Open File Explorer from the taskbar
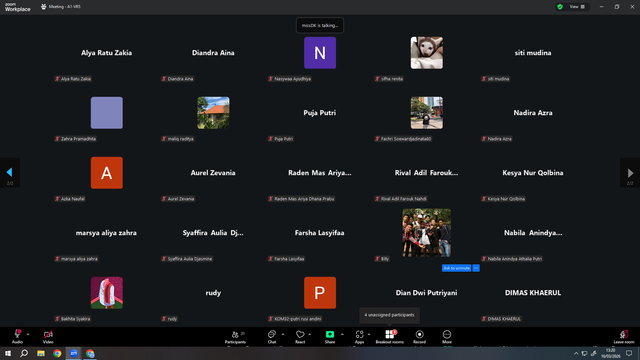Viewport: 640px width, 360px height. (x=41, y=353)
